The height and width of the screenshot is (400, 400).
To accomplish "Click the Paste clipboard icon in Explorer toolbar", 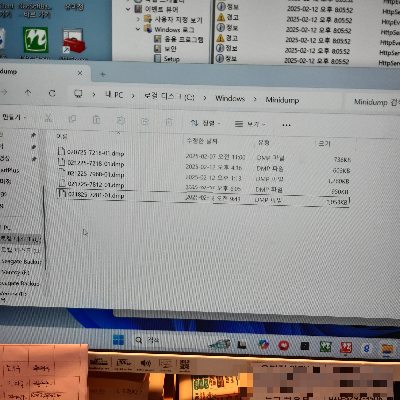I will pyautogui.click(x=96, y=120).
